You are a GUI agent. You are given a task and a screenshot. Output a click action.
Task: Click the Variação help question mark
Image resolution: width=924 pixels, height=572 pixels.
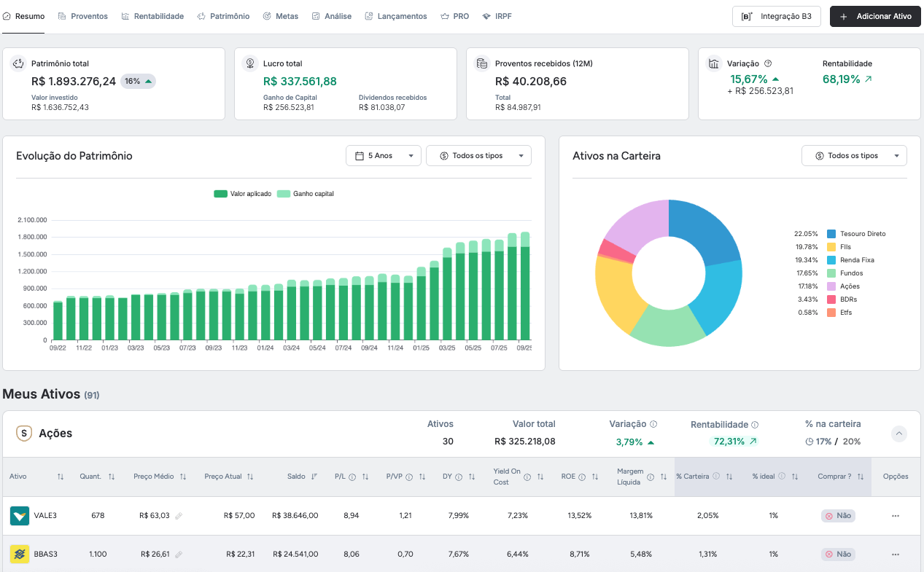click(x=768, y=63)
